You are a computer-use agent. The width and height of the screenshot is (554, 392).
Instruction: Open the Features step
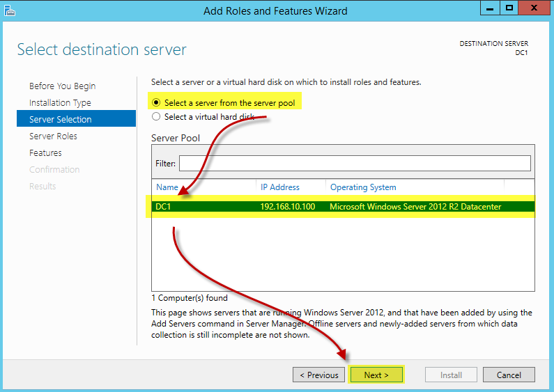(45, 153)
